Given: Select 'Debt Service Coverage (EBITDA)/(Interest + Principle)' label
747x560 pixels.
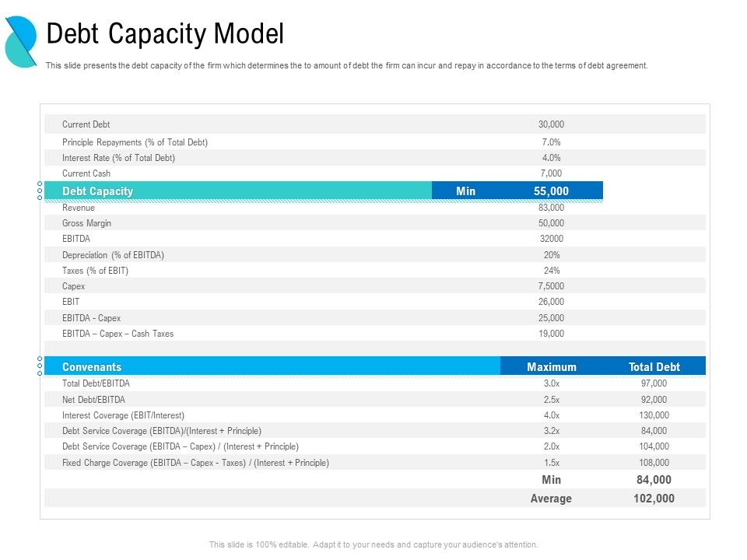Looking at the screenshot, I should [x=162, y=431].
